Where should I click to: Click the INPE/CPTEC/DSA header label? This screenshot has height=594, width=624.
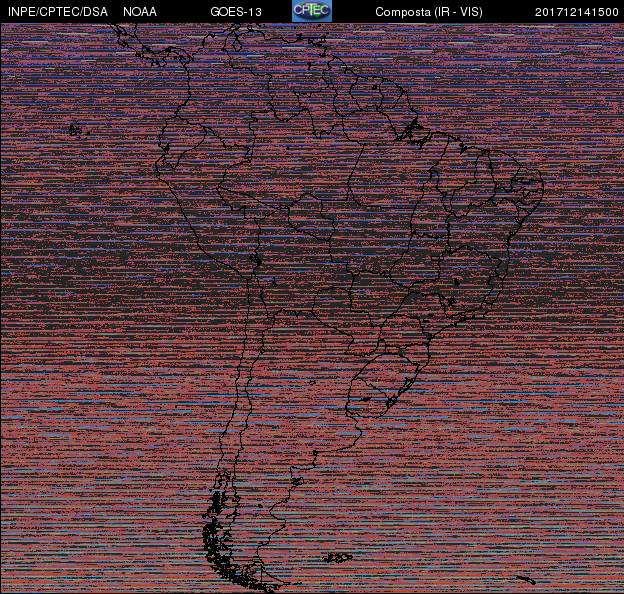pyautogui.click(x=57, y=12)
